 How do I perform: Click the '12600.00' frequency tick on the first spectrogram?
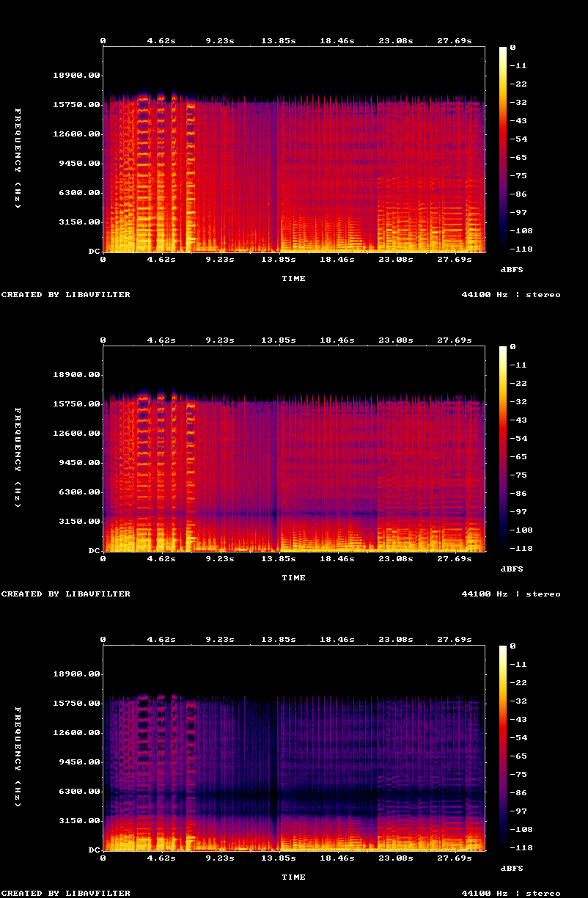pyautogui.click(x=77, y=134)
